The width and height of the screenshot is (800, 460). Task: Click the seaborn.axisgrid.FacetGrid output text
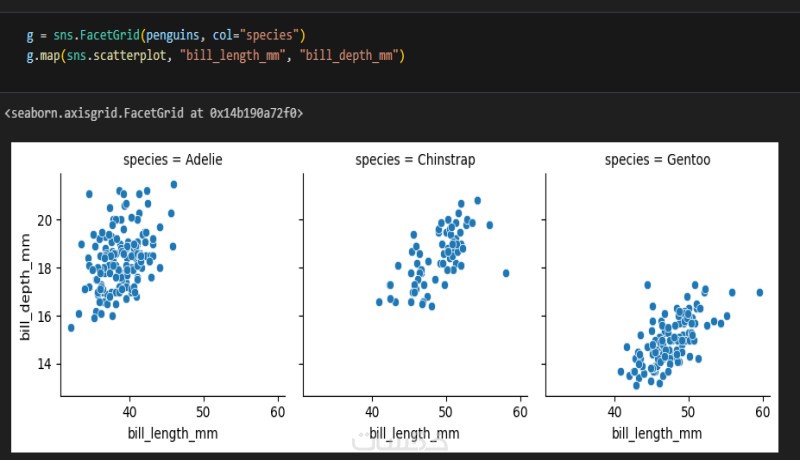[153, 114]
